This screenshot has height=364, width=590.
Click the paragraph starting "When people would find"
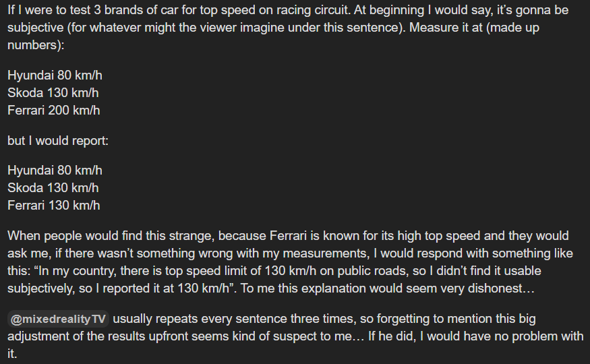coord(290,262)
